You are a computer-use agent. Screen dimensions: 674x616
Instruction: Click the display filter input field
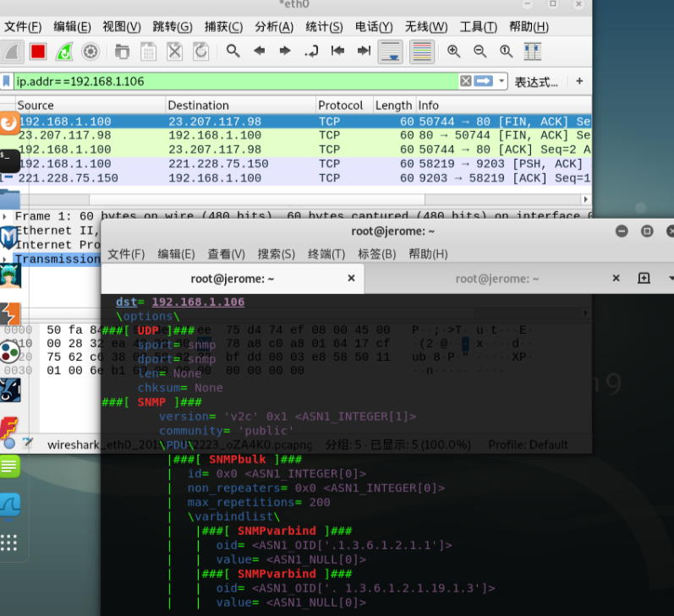237,81
